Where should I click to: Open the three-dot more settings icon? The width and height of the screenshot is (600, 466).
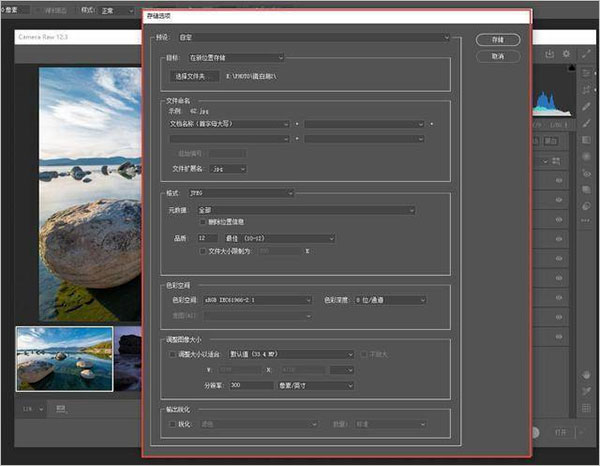(x=586, y=220)
